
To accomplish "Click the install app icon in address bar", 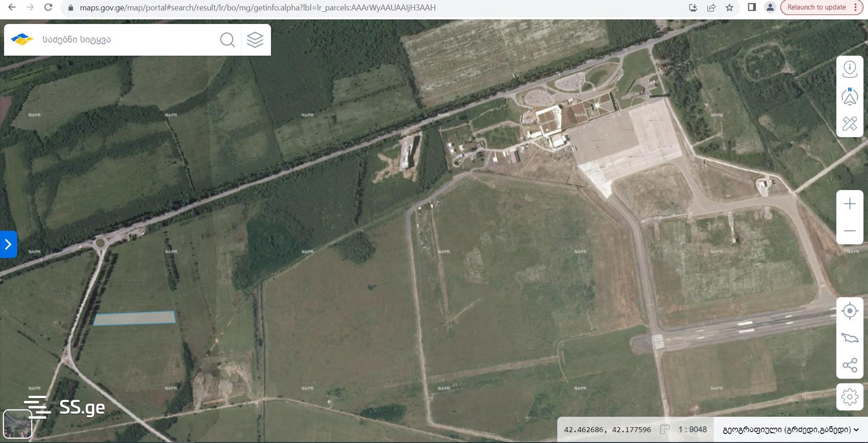I will (x=693, y=7).
